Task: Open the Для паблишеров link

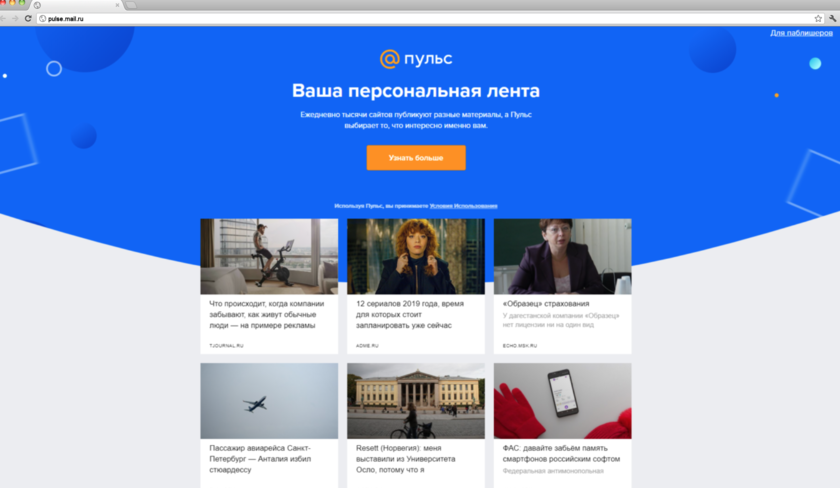Action: 801,33
